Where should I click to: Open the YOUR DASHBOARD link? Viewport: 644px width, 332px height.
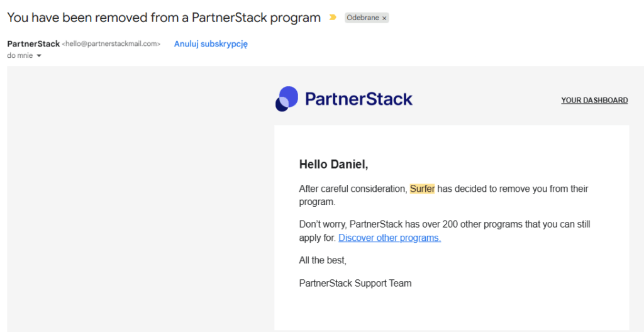pyautogui.click(x=594, y=100)
